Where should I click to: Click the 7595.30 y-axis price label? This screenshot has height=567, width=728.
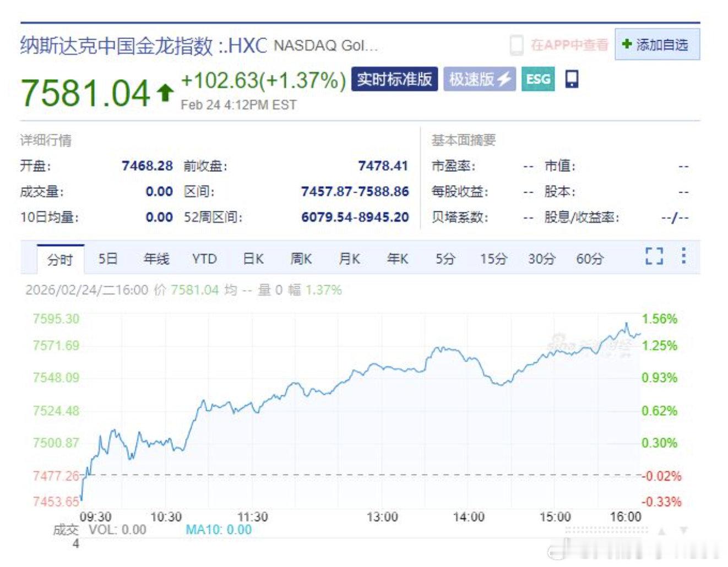[x=56, y=319]
